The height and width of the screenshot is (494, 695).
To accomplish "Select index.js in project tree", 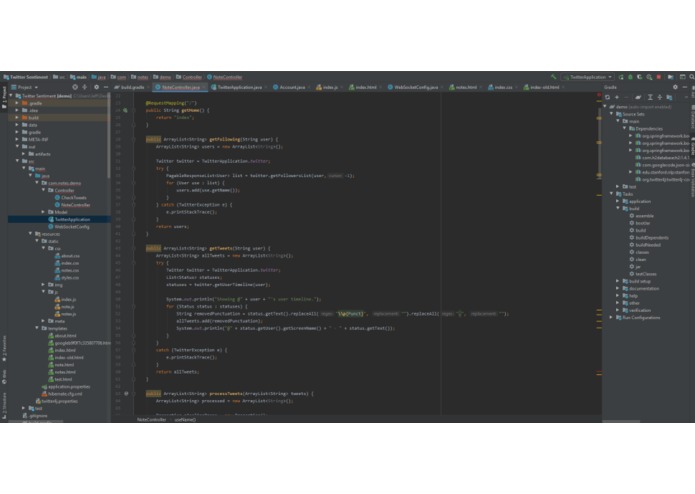I will click(x=65, y=300).
